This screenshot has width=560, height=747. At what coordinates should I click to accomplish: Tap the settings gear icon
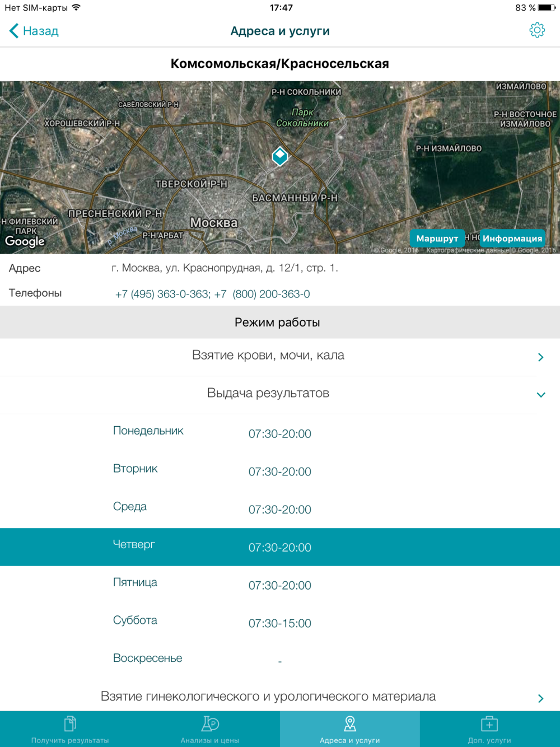[x=536, y=30]
